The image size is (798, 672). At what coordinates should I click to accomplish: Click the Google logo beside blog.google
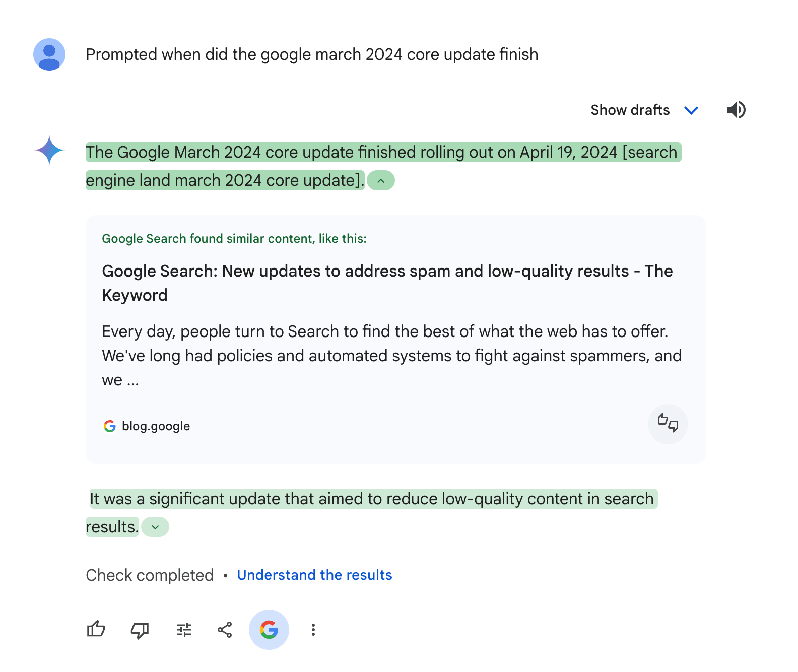109,426
